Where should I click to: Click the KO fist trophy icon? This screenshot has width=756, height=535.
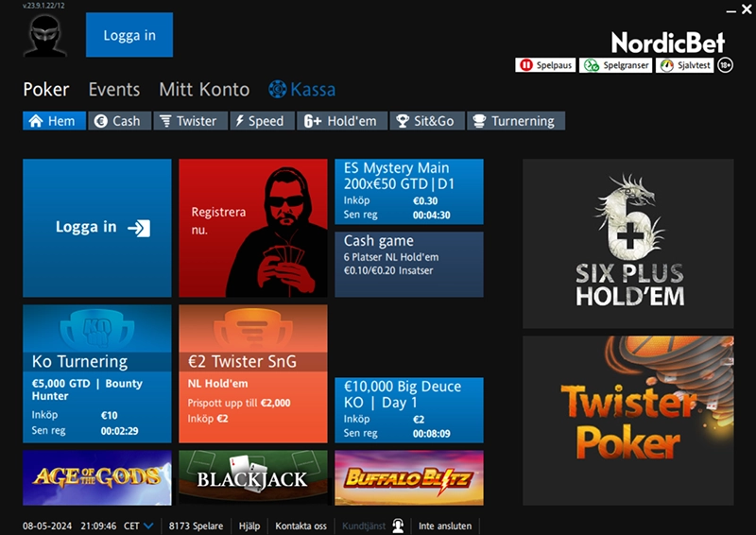(97, 330)
